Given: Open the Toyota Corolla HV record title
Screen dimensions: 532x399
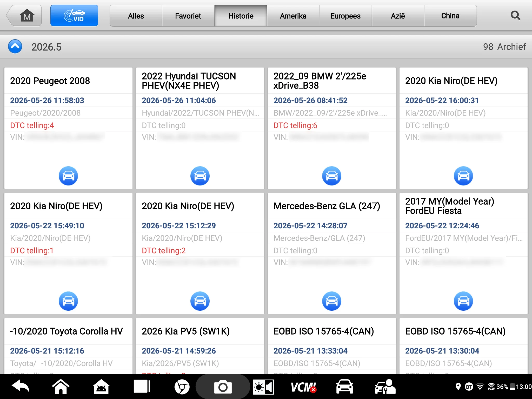Looking at the screenshot, I should 66,331.
